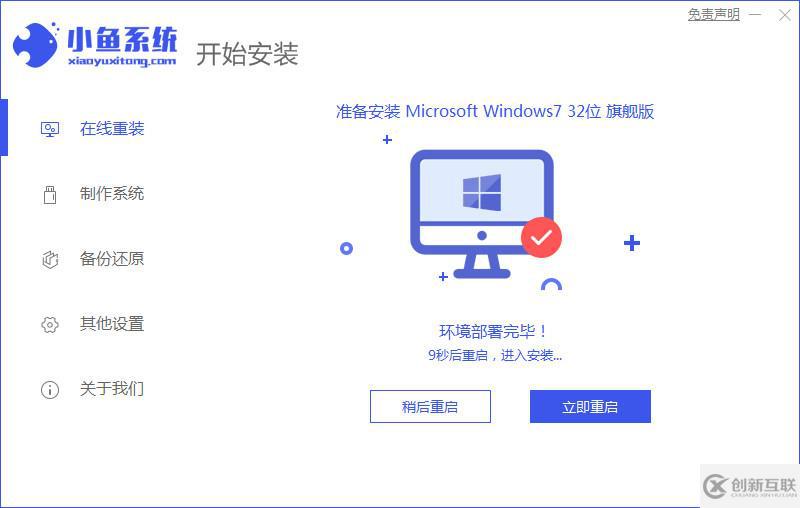800x508 pixels.
Task: Choose 稍后重启 to restart later
Action: (x=430, y=407)
